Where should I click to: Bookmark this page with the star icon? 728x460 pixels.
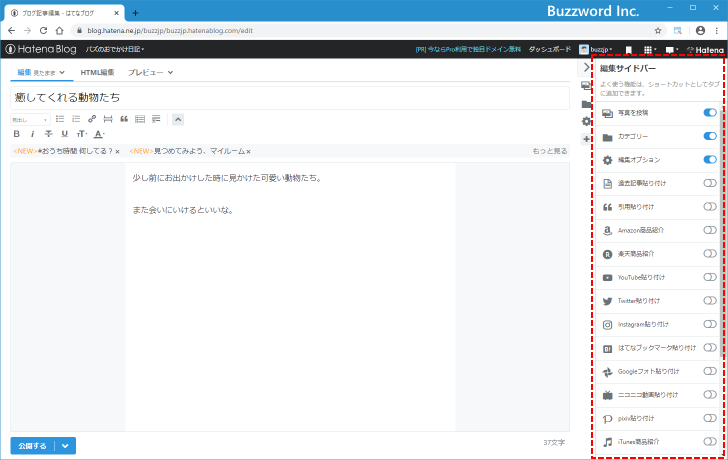pos(658,31)
